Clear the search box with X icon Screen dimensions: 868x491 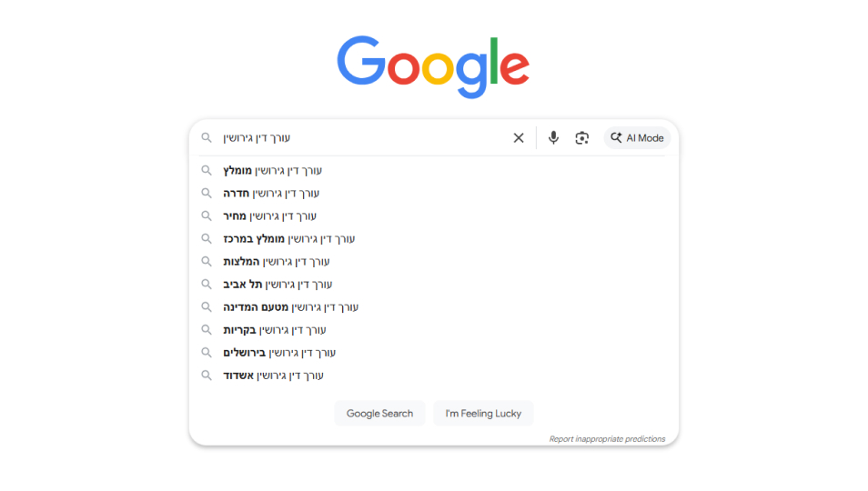(519, 138)
